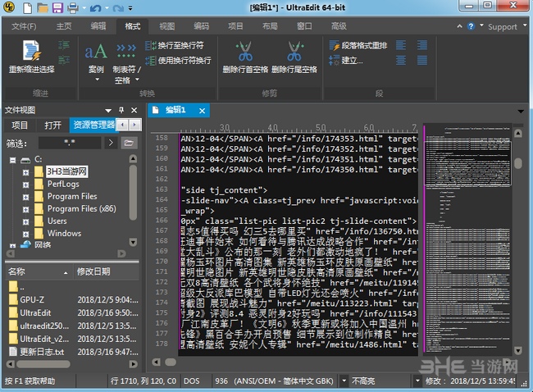Open the 打开 tab in file view
The width and height of the screenshot is (533, 392).
(x=53, y=125)
